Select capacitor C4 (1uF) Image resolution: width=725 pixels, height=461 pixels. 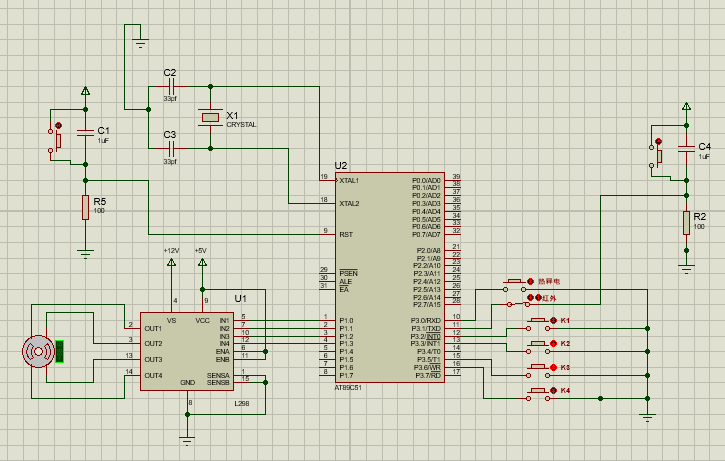tap(686, 148)
